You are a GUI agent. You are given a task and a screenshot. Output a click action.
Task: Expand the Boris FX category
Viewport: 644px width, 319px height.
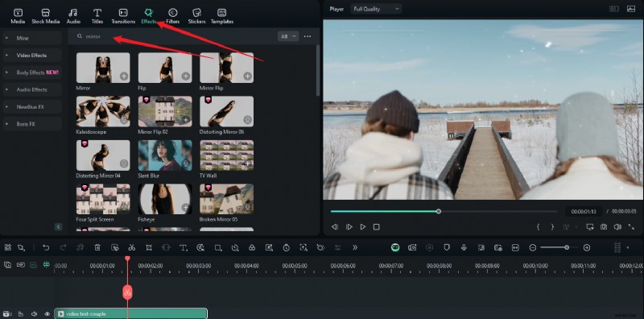(32, 124)
